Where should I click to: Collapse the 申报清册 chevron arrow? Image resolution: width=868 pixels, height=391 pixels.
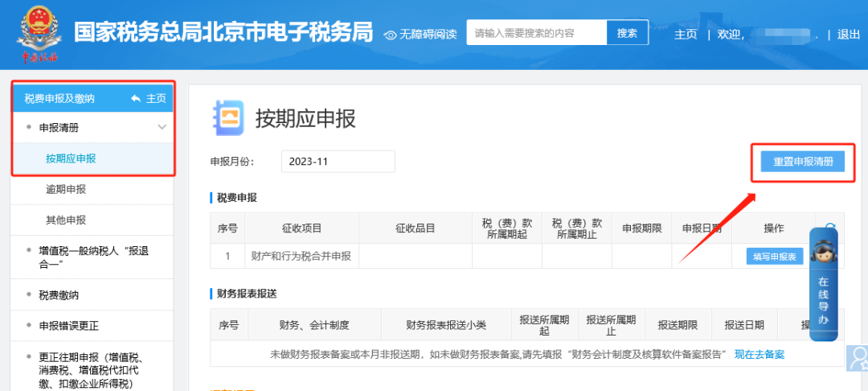162,127
